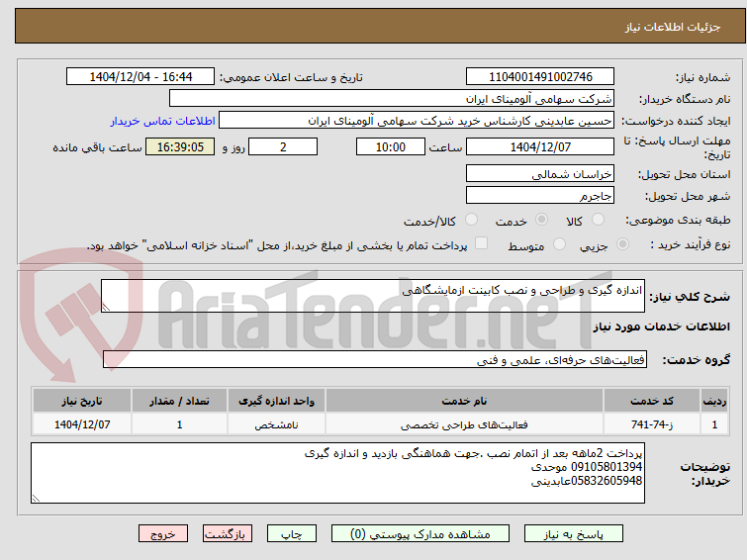Screen dimensions: 747x560
Task: Click cell فعالیت‌های طراحی تخصصی
Action: click(x=464, y=424)
